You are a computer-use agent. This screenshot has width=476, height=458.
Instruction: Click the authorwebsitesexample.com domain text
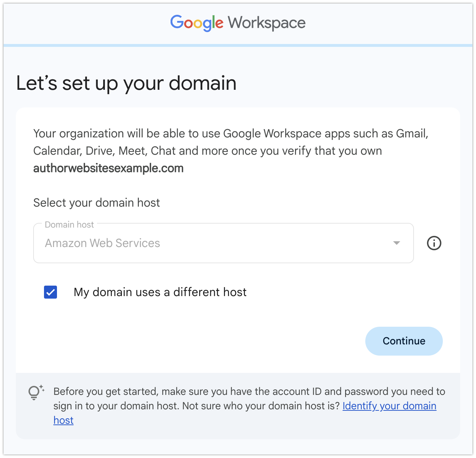(109, 168)
